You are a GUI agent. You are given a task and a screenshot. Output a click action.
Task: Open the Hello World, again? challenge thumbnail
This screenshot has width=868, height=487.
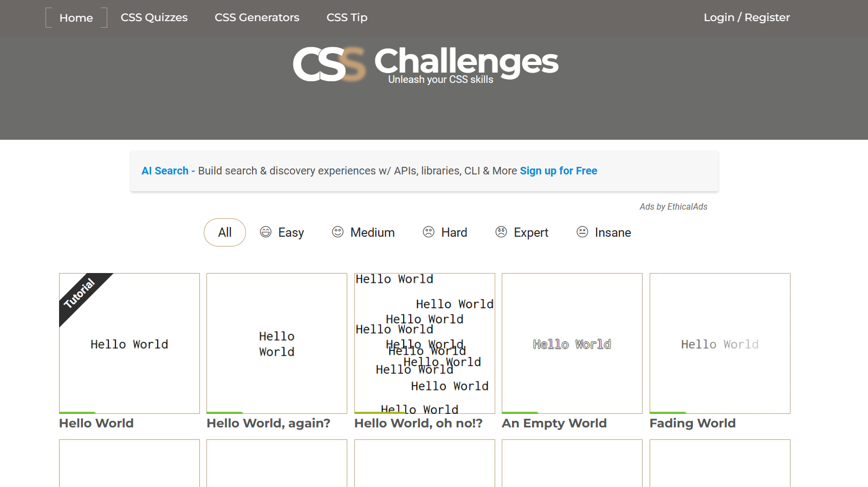[277, 343]
